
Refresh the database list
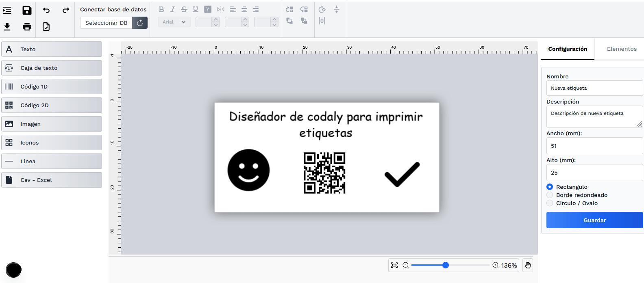tap(140, 23)
